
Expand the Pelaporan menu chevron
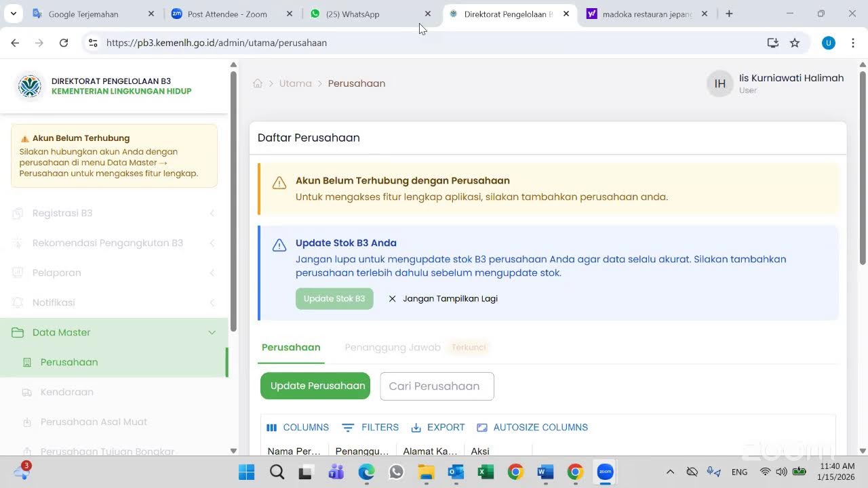212,273
